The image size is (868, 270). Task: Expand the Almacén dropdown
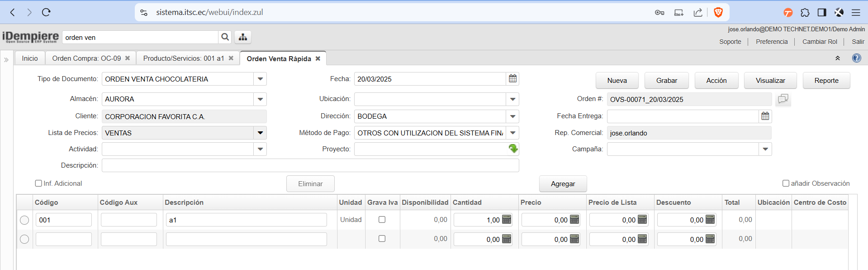[260, 99]
